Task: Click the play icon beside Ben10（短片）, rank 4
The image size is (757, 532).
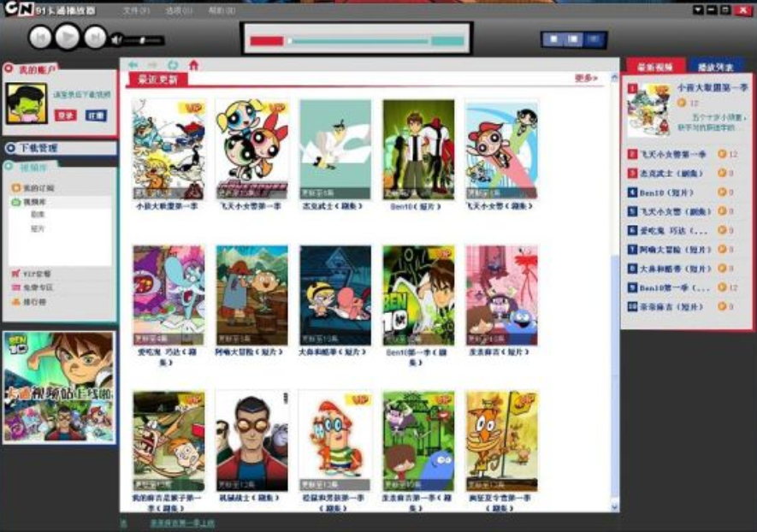Action: point(722,192)
